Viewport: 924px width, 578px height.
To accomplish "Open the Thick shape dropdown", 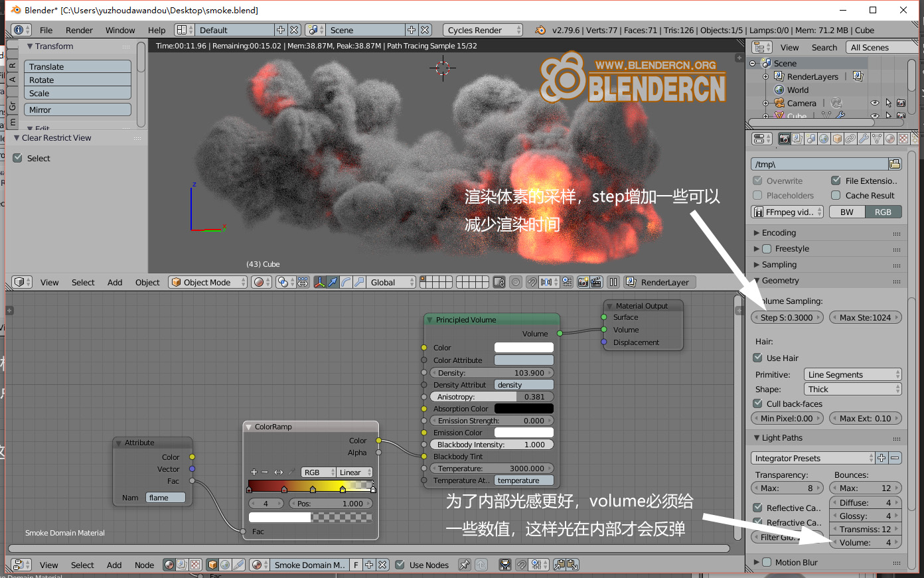I will [x=853, y=389].
